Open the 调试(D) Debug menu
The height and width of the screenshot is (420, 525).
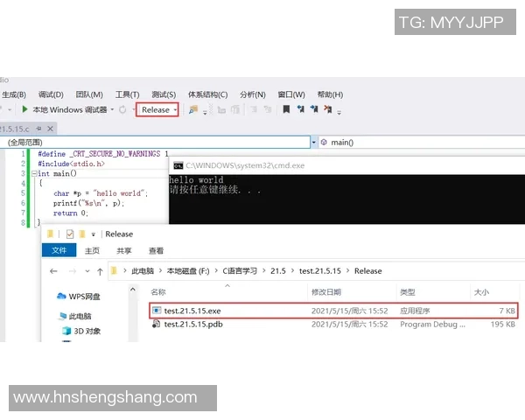pyautogui.click(x=51, y=94)
